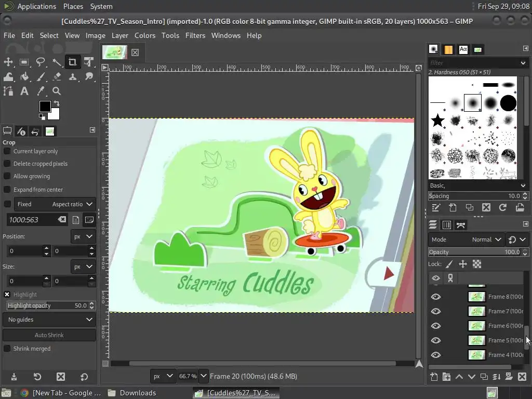Open the zoom level 66.7% dropdown

[203, 376]
